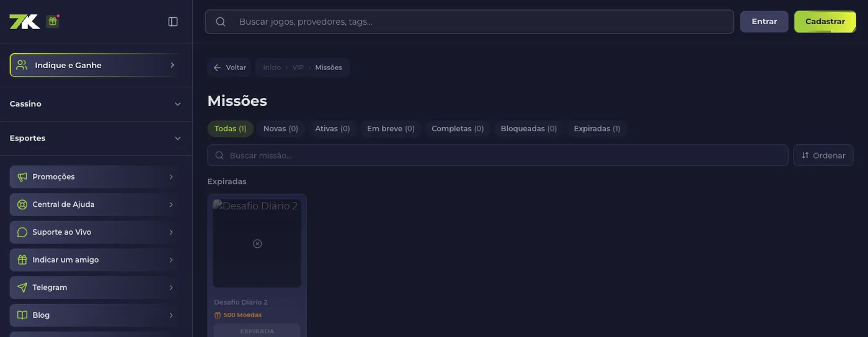Viewport: 868px width, 337px height.
Task: Focus the Buscar missão search field
Action: [x=498, y=155]
